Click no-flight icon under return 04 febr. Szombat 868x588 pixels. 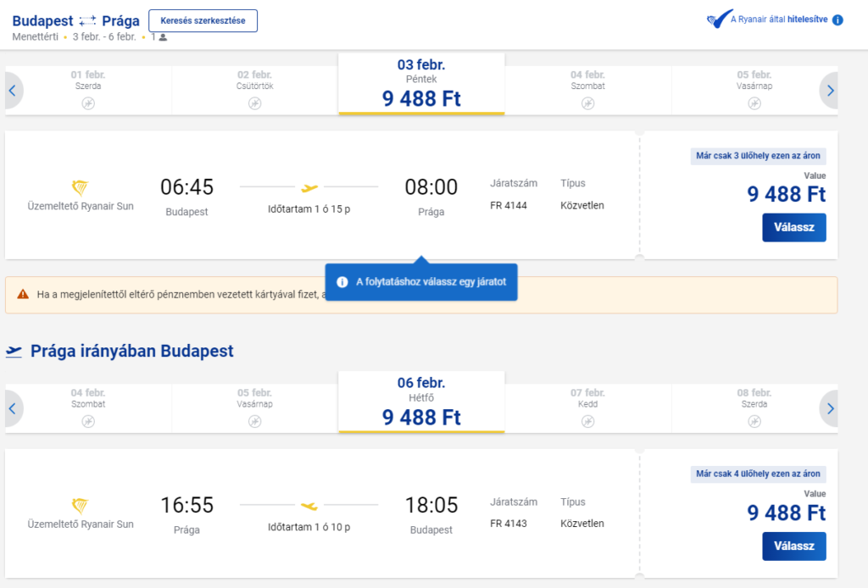tap(88, 421)
